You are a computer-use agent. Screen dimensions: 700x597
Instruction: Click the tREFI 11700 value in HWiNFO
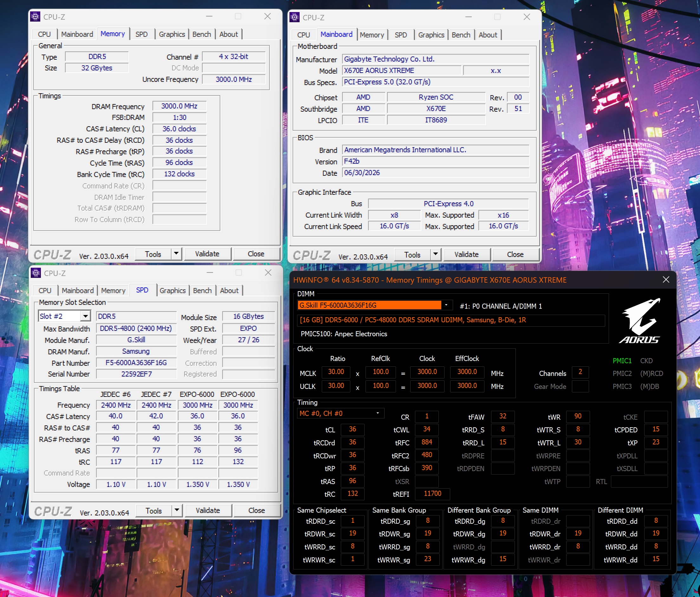point(432,494)
